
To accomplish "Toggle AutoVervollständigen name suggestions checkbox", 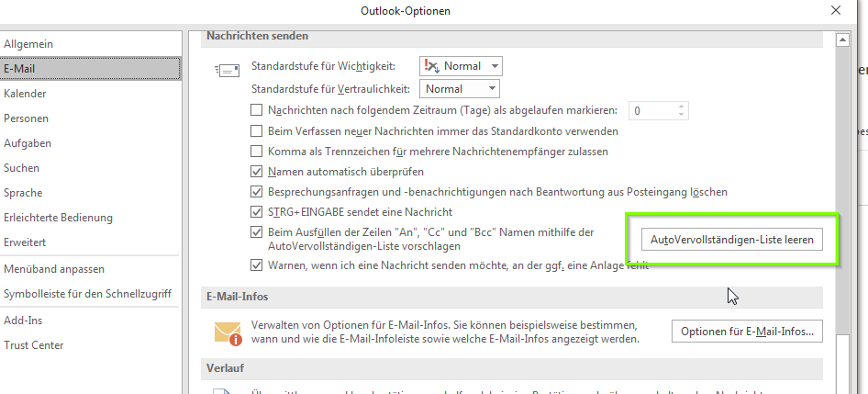I will [256, 232].
